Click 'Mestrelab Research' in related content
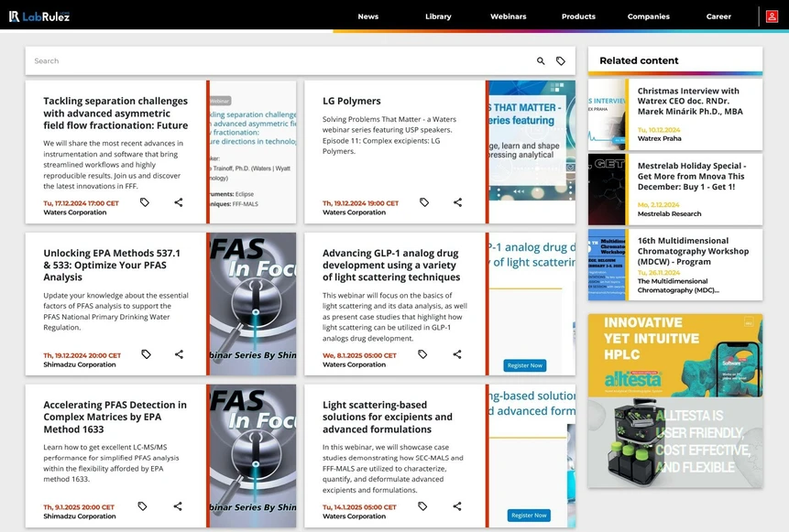 pos(669,213)
